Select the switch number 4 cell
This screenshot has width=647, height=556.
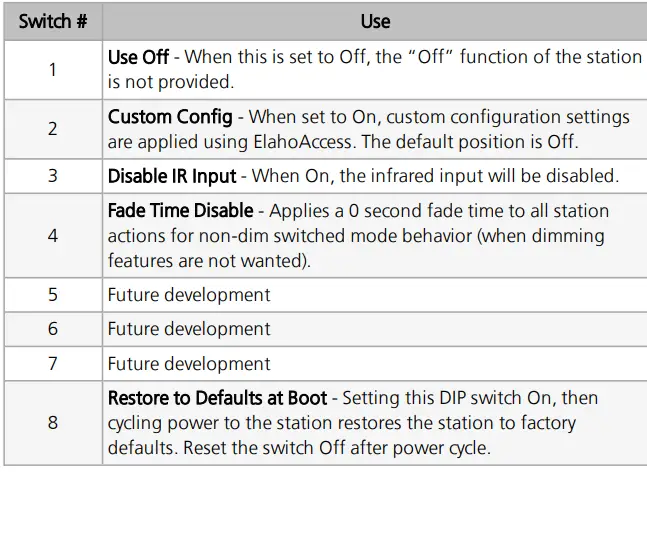[x=52, y=236]
